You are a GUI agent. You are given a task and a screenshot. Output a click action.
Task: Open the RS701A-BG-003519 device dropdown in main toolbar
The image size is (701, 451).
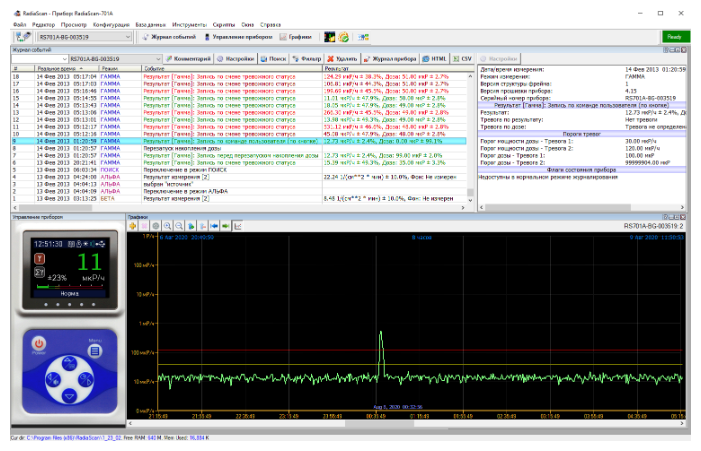84,37
